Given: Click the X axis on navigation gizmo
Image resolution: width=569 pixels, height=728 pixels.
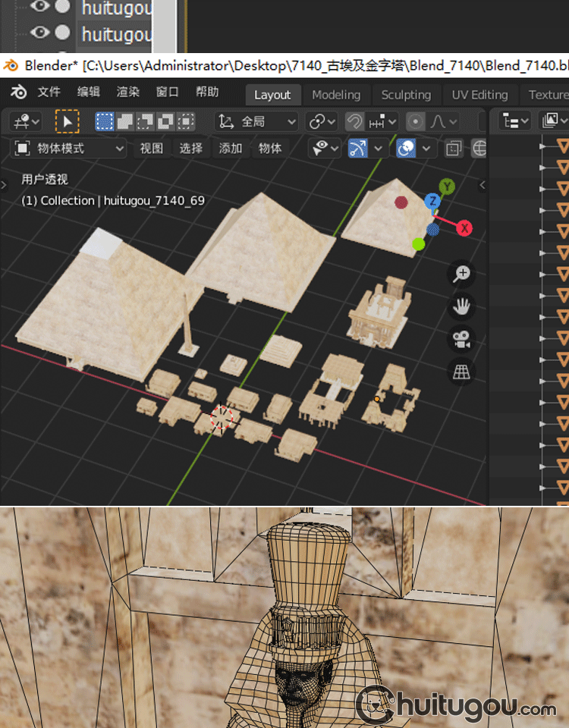Looking at the screenshot, I should tap(464, 227).
